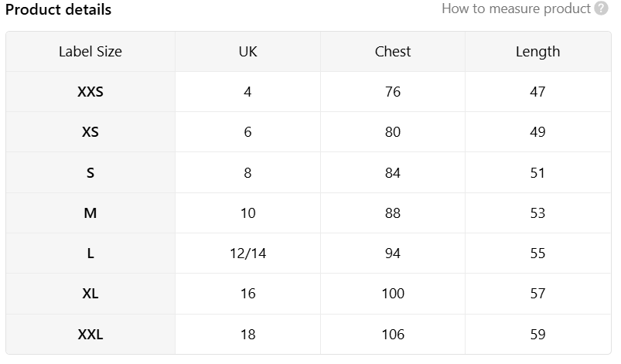Image resolution: width=621 pixels, height=364 pixels.
Task: Click the Product details heading
Action: (x=58, y=9)
